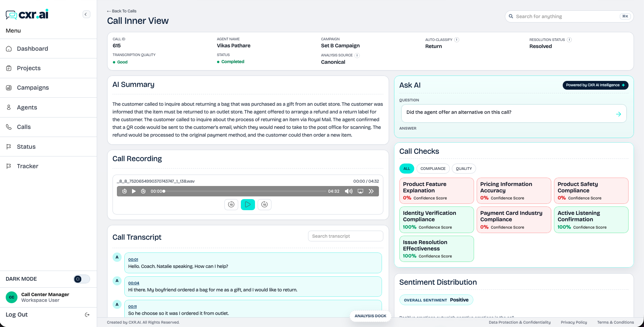644x327 pixels.
Task: Open the Status page
Action: coord(48,147)
